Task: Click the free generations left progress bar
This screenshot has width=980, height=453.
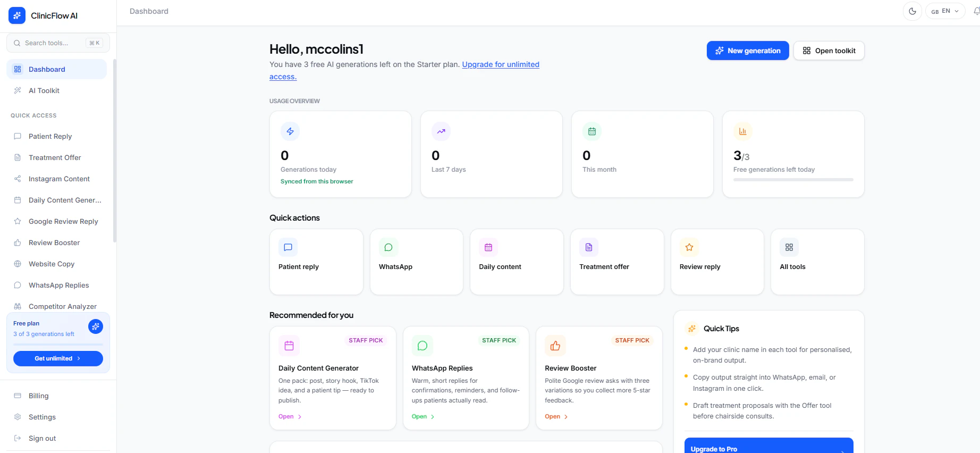Action: tap(793, 180)
